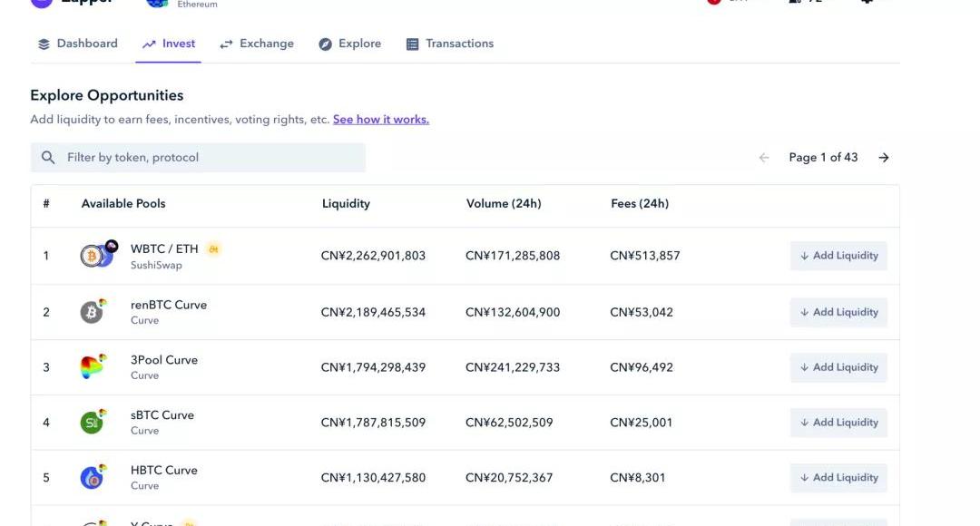Click the renBTC Curve pool icon
The width and height of the screenshot is (980, 526).
(x=93, y=311)
